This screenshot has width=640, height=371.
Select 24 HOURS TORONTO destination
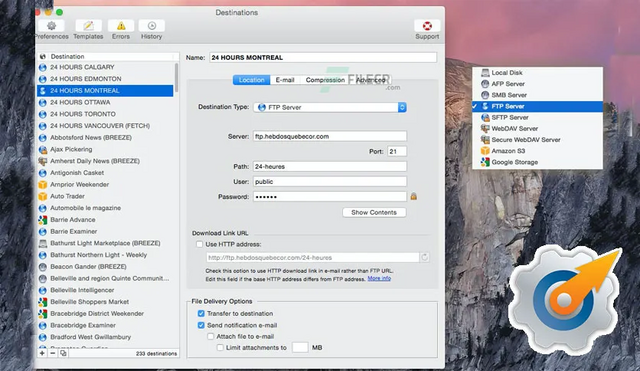point(105,114)
